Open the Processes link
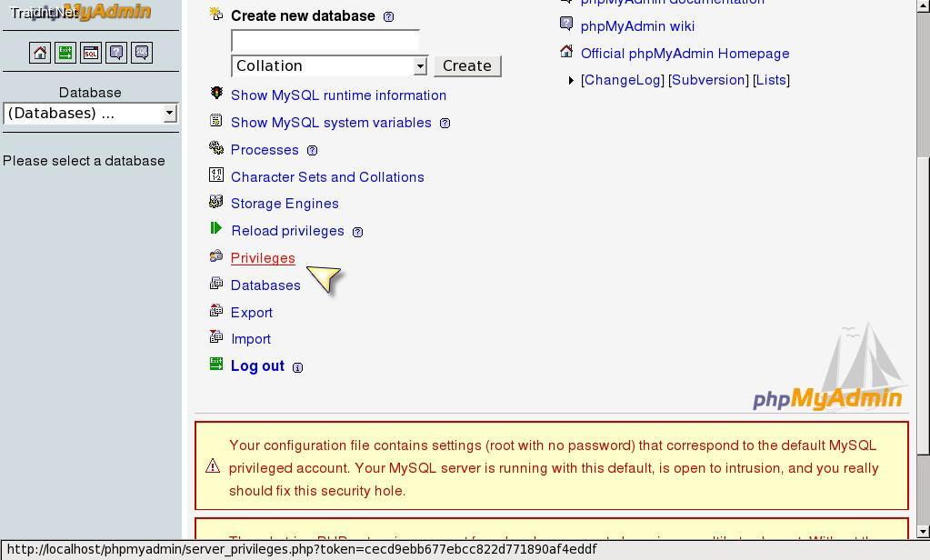 click(265, 150)
